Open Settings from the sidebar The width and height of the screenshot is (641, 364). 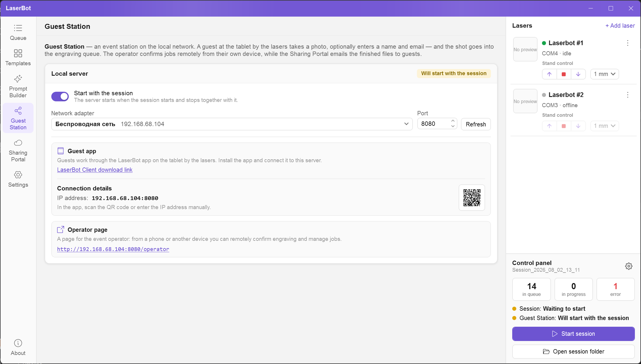[x=18, y=179]
